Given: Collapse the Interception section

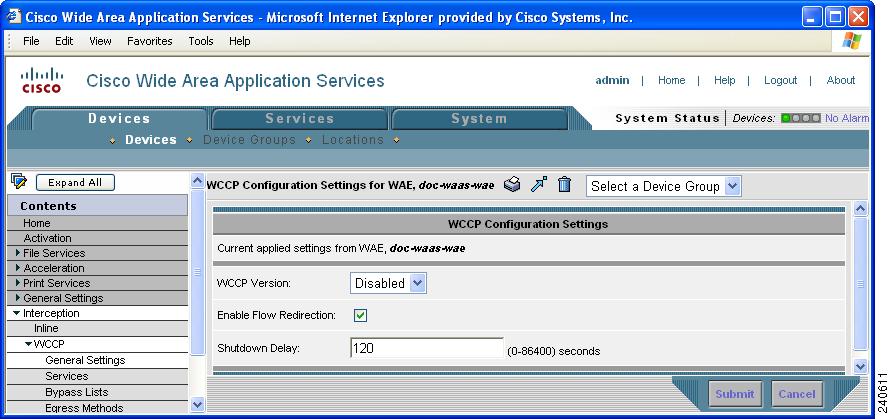Looking at the screenshot, I should [x=17, y=313].
